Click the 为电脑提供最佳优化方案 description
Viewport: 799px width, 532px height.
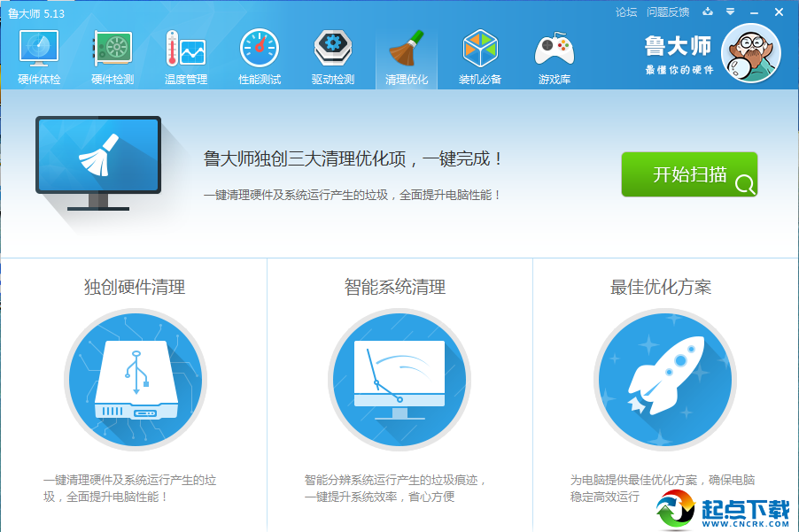tap(663, 489)
